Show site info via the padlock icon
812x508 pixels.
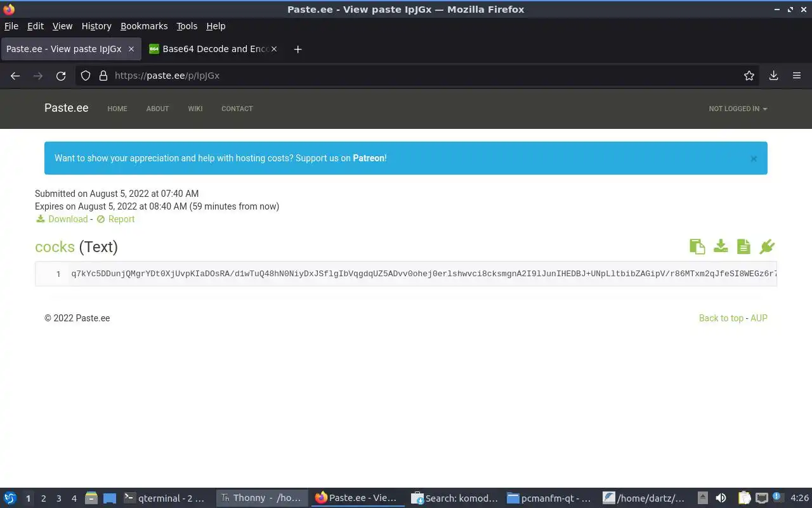tap(103, 76)
